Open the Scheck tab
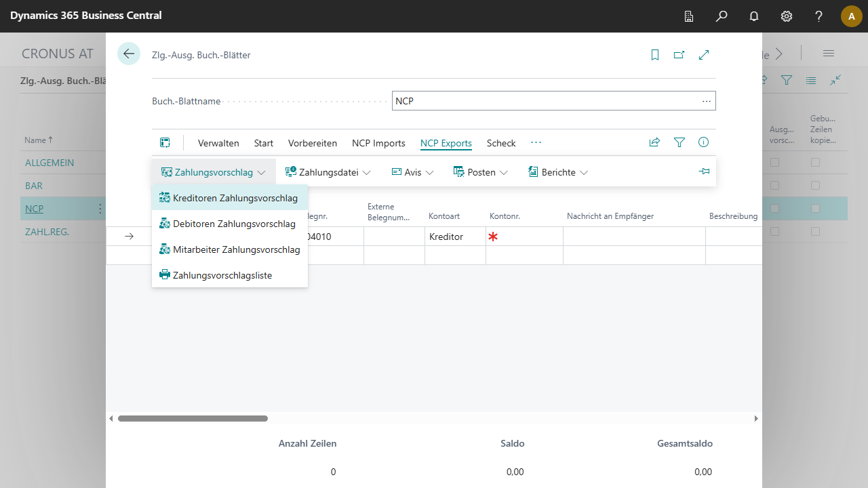The image size is (868, 488). click(x=501, y=143)
